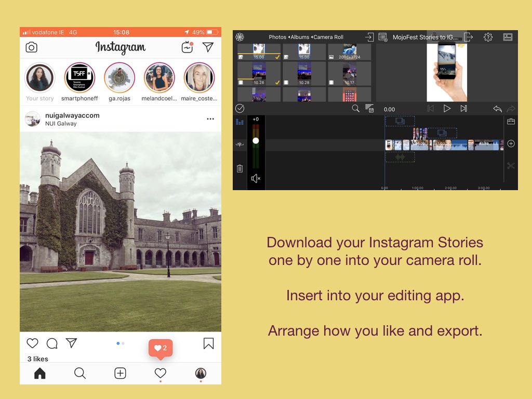Open audio mixer bars icon
Viewport: 532px width, 399px height.
coord(240,122)
